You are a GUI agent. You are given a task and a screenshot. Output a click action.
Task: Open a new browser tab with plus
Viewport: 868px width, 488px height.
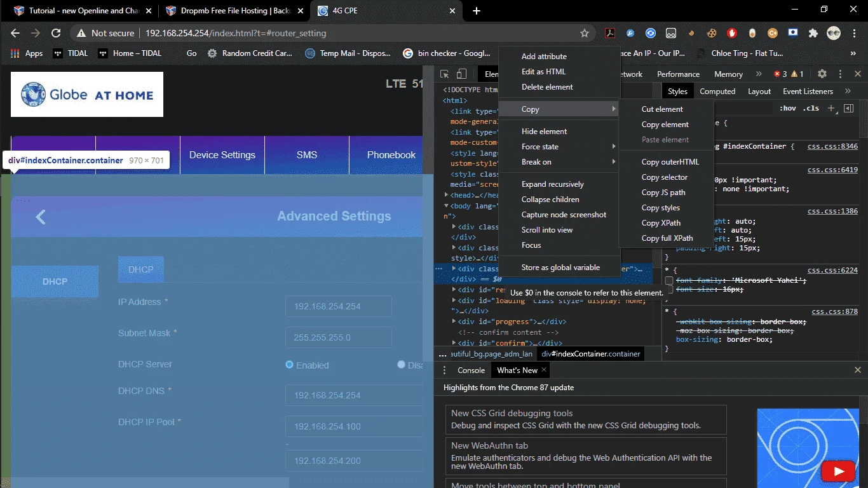pos(477,11)
